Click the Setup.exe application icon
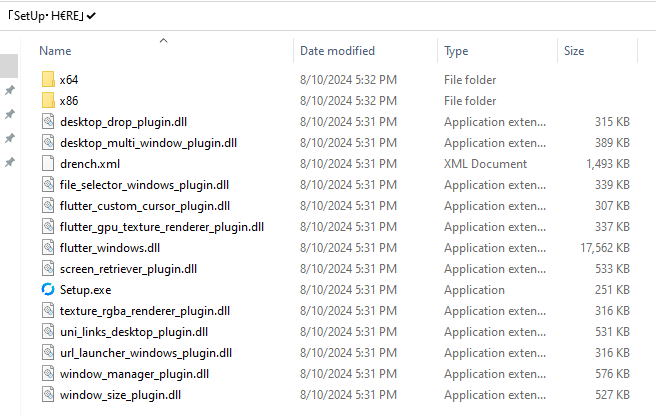 click(48, 290)
